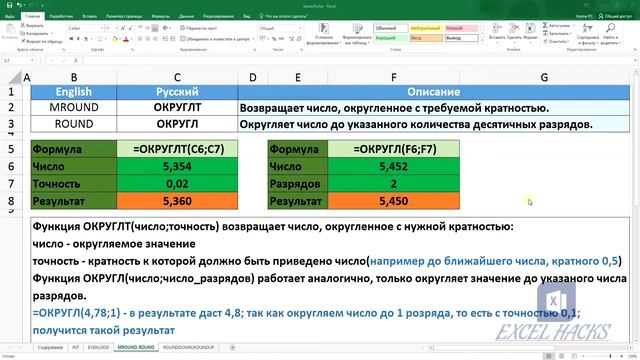Open Conditional Formatting menu

324,34
